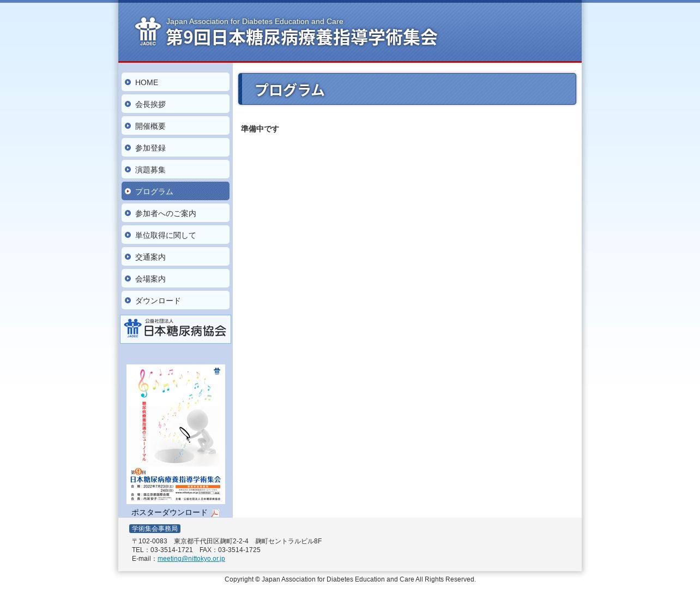Click the 準備中です text

(x=260, y=129)
